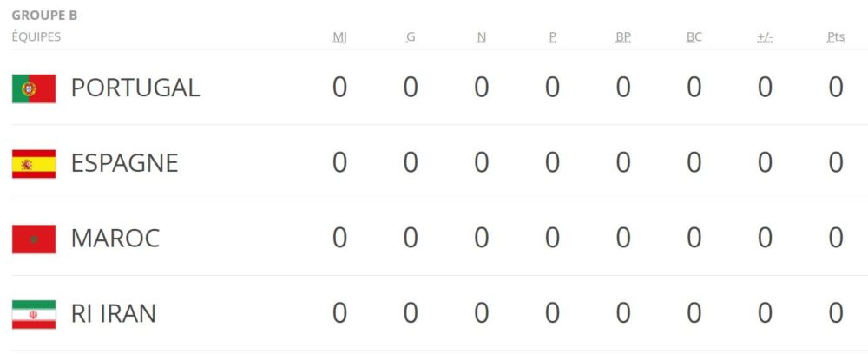
Task: Click the GROUPE B heading
Action: point(45,16)
